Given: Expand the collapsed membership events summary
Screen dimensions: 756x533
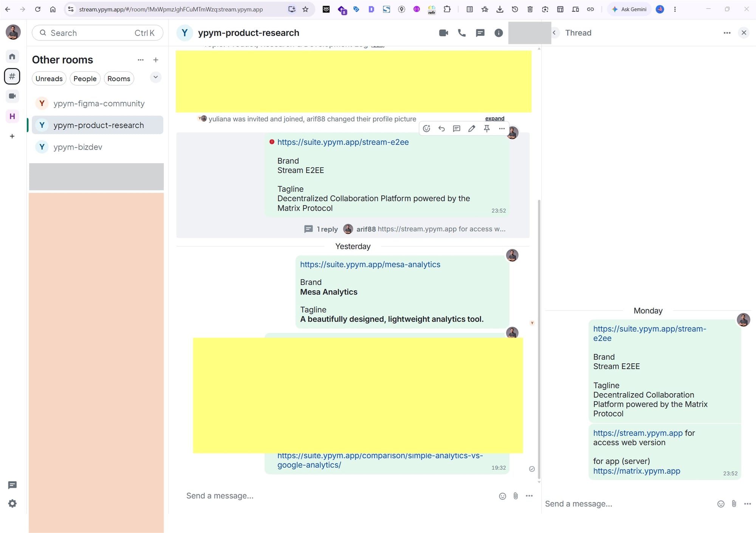Looking at the screenshot, I should coord(495,118).
